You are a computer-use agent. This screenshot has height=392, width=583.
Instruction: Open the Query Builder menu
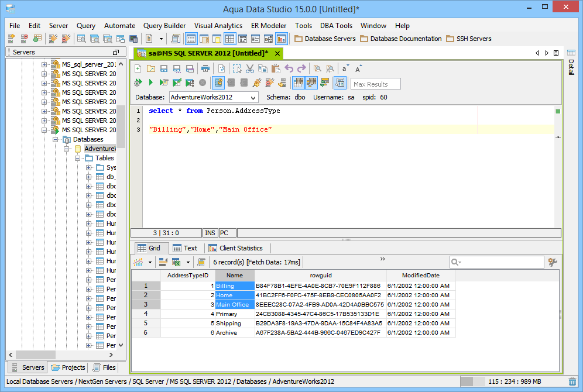(x=164, y=26)
